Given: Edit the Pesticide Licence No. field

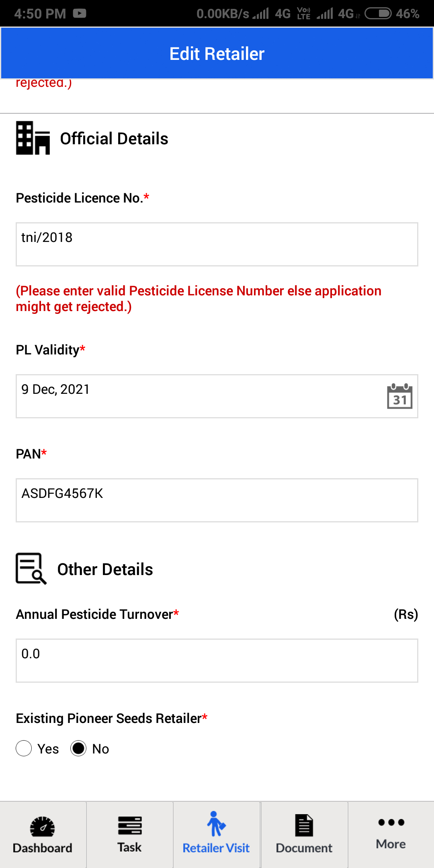Looking at the screenshot, I should click(x=217, y=244).
